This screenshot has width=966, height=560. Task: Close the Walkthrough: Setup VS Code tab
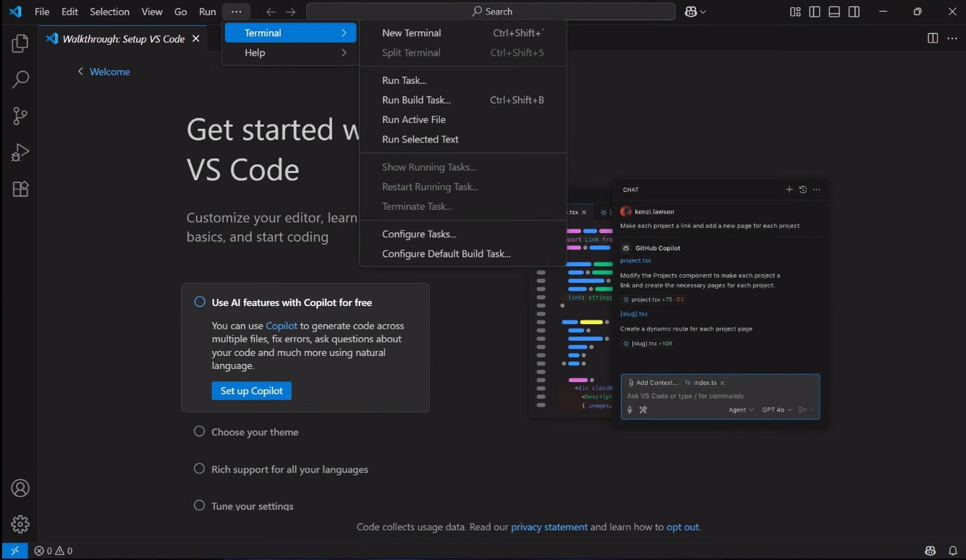[195, 38]
